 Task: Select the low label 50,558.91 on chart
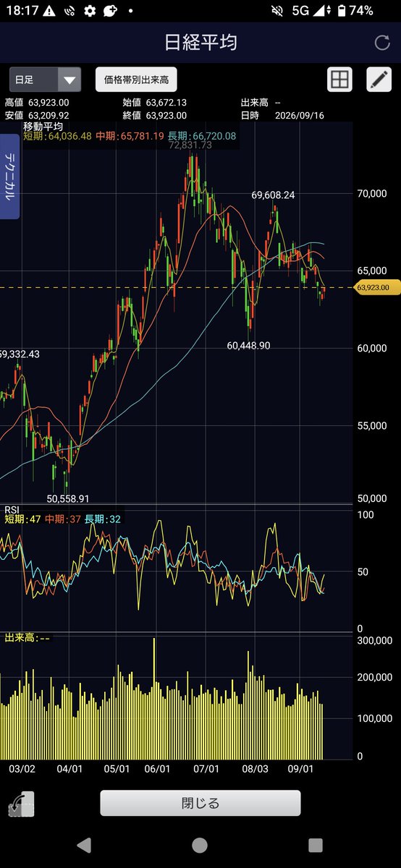(x=68, y=498)
